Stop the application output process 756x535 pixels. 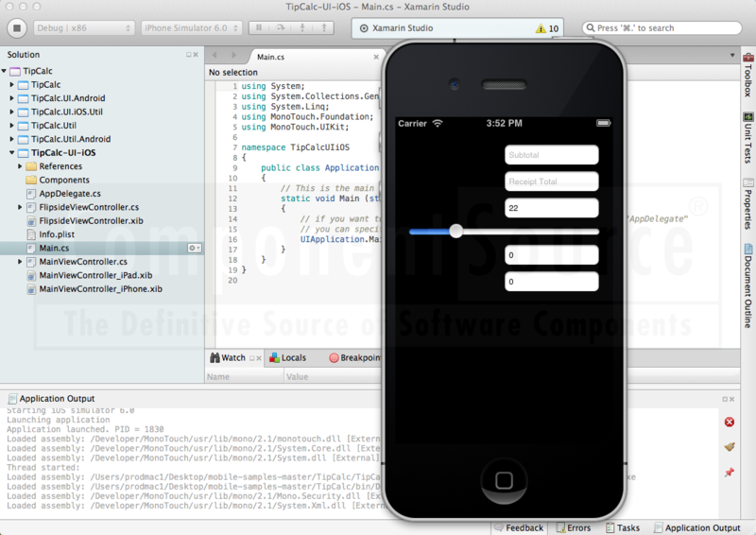click(x=730, y=423)
